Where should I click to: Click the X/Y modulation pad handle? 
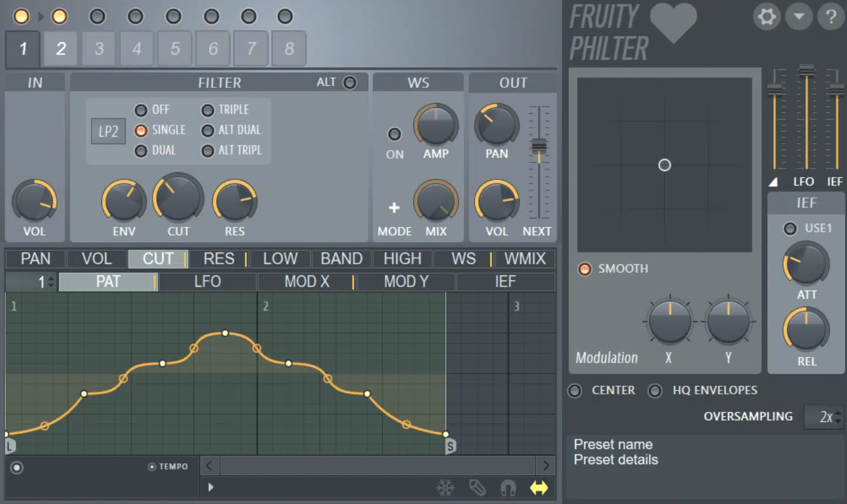pyautogui.click(x=665, y=165)
